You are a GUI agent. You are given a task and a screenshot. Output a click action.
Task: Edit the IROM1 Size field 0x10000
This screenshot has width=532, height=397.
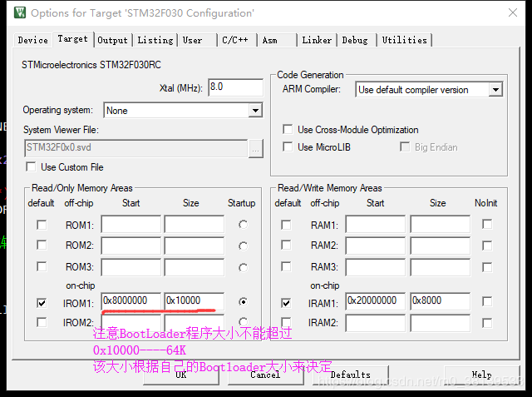(195, 301)
